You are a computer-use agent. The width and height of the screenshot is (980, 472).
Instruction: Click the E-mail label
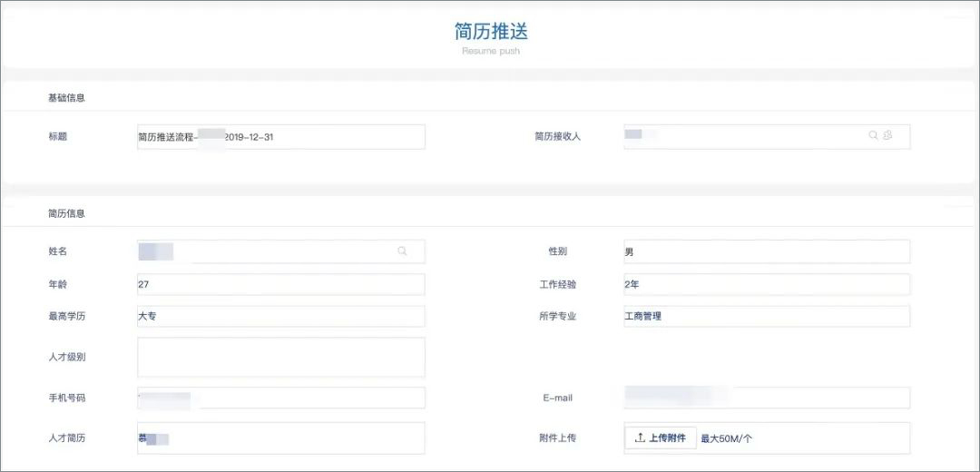[x=558, y=398]
